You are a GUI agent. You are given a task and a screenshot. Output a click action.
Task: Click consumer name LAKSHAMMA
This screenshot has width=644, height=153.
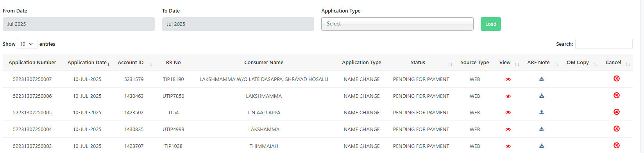click(x=264, y=130)
